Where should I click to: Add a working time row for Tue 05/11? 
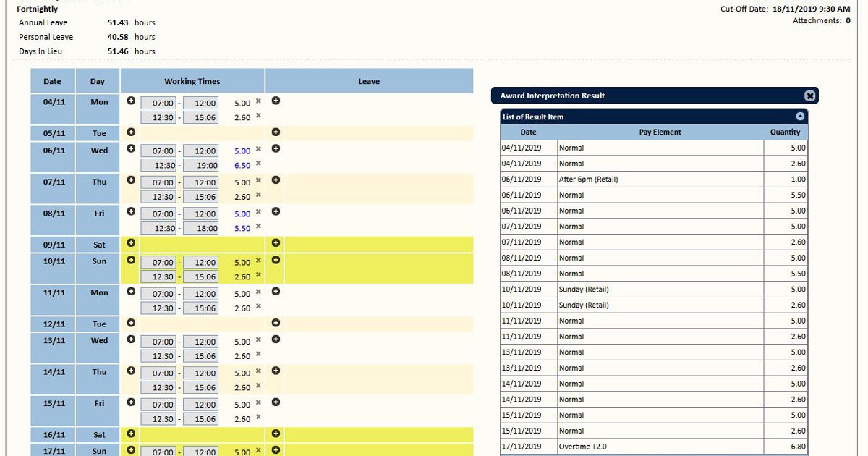130,132
